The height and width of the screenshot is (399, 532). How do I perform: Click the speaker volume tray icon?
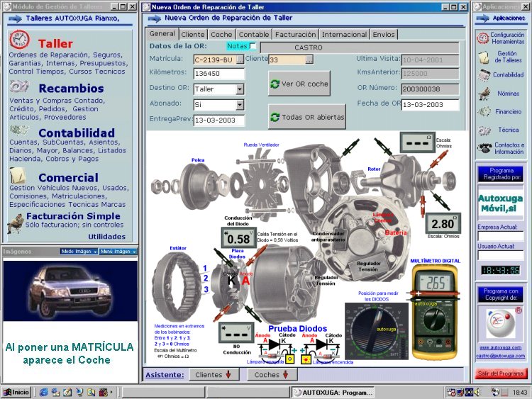click(x=477, y=392)
